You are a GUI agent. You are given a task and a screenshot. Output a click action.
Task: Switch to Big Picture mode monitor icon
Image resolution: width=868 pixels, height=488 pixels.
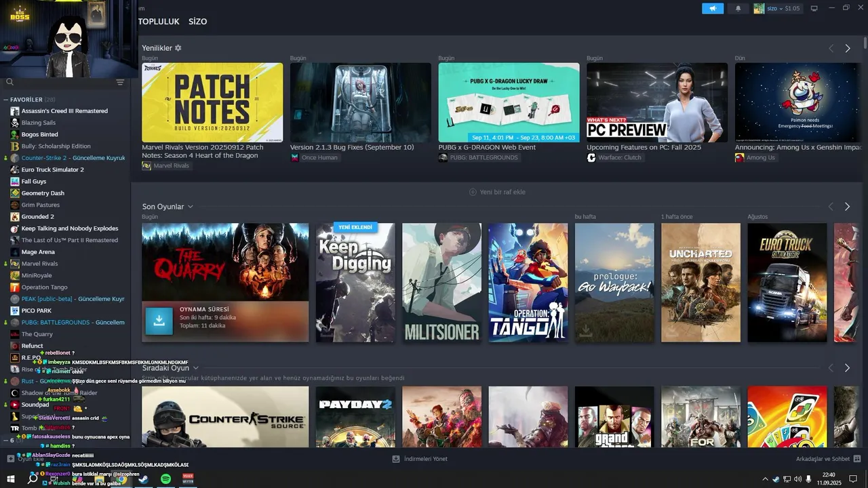pyautogui.click(x=814, y=8)
